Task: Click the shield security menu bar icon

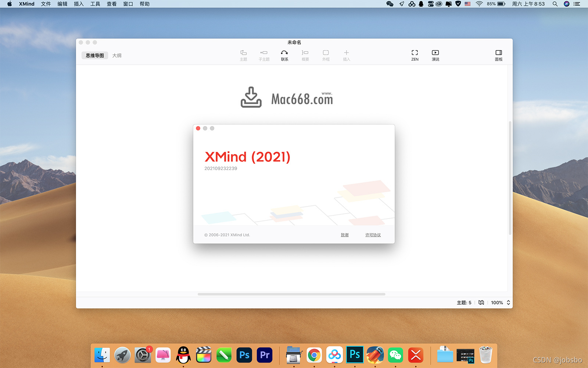Action: (x=458, y=4)
